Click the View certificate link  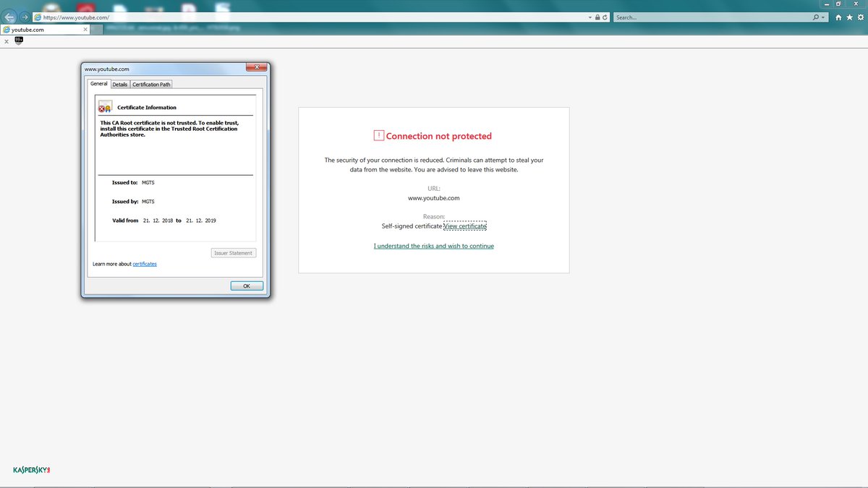pos(465,226)
